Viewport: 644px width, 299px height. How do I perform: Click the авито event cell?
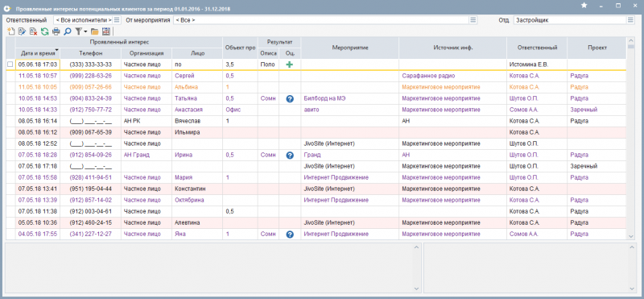tap(350, 110)
